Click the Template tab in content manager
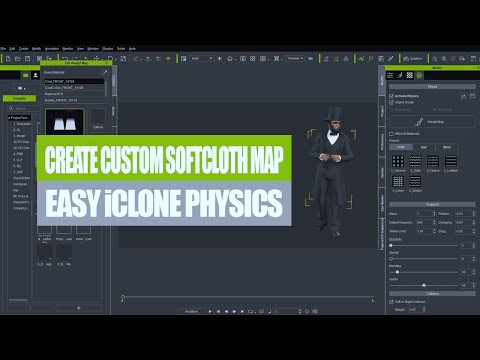This screenshot has height=360, width=480. 19,99
